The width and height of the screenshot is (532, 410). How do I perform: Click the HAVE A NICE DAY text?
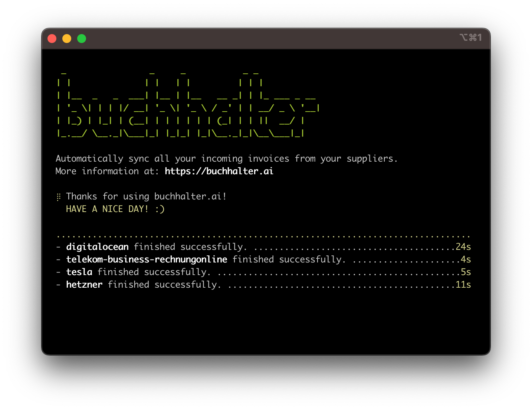coord(106,209)
